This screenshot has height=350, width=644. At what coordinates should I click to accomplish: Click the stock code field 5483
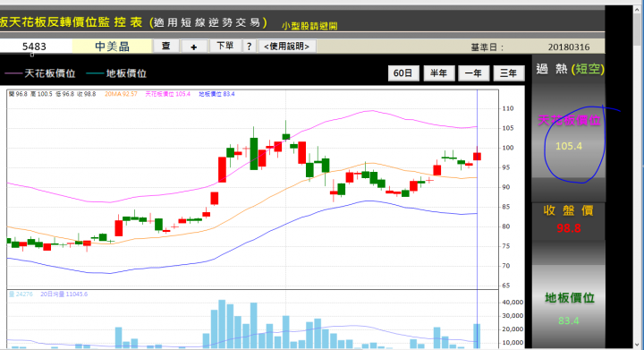[x=35, y=47]
